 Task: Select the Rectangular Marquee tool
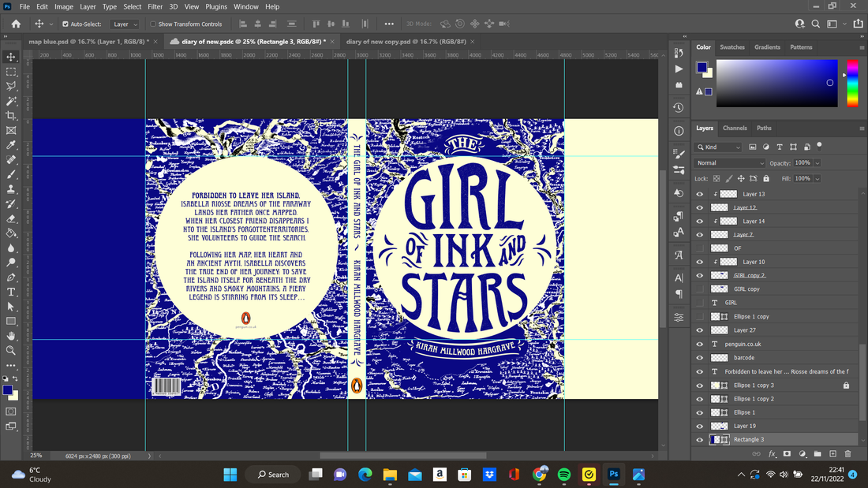(x=11, y=72)
